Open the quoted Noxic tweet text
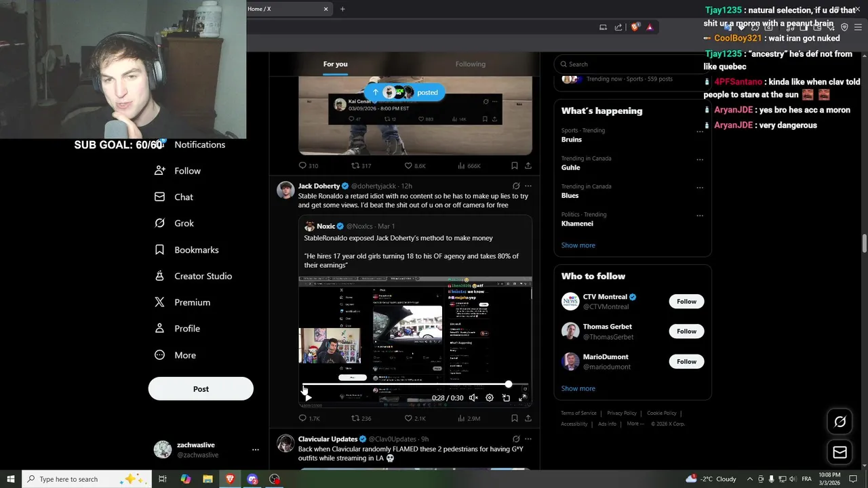The image size is (868, 488). click(x=411, y=251)
